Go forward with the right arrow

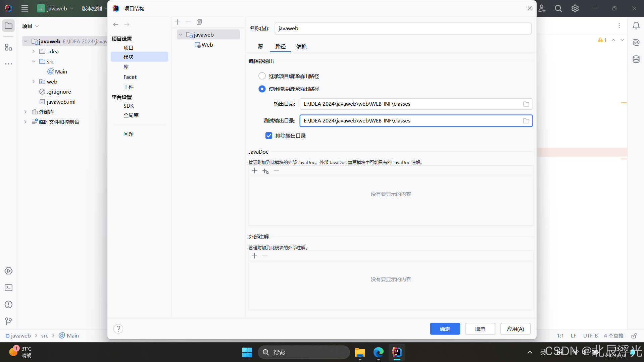(127, 24)
